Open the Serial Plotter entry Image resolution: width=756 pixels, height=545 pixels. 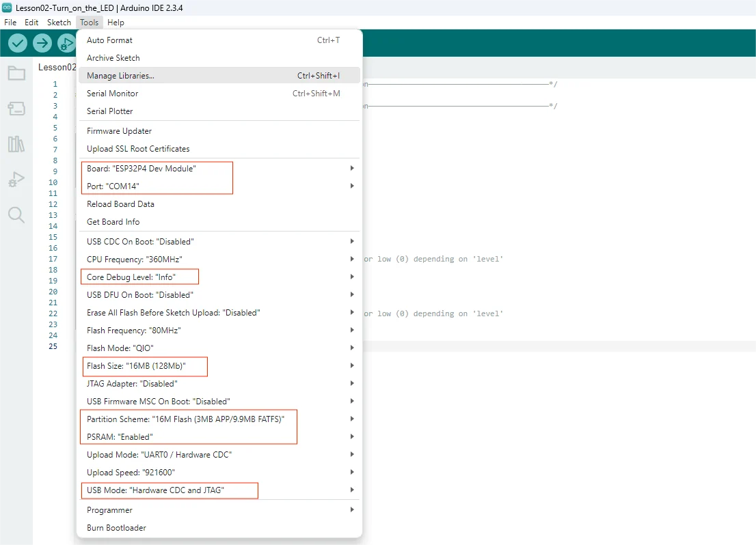coord(219,111)
